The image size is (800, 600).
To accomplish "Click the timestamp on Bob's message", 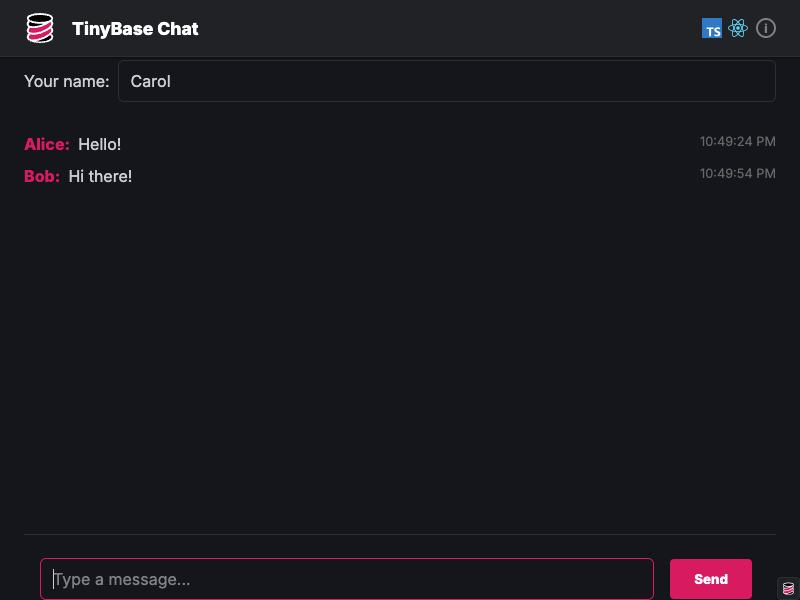I will [738, 173].
